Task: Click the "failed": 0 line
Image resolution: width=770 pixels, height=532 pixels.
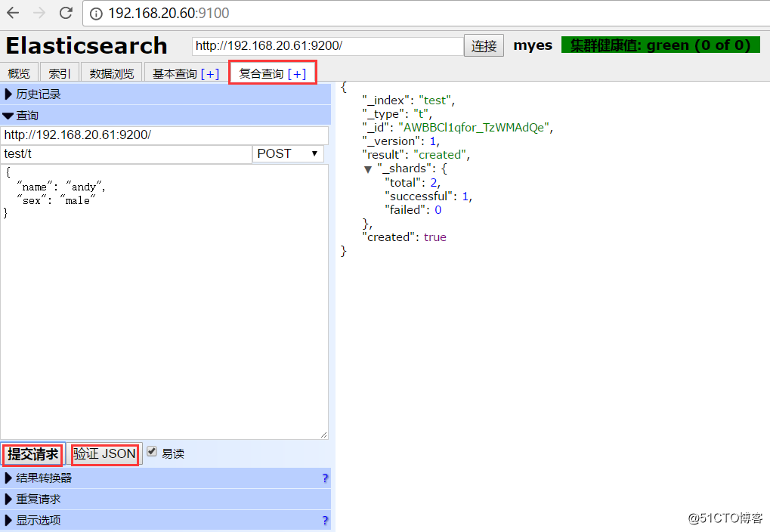Action: [413, 210]
